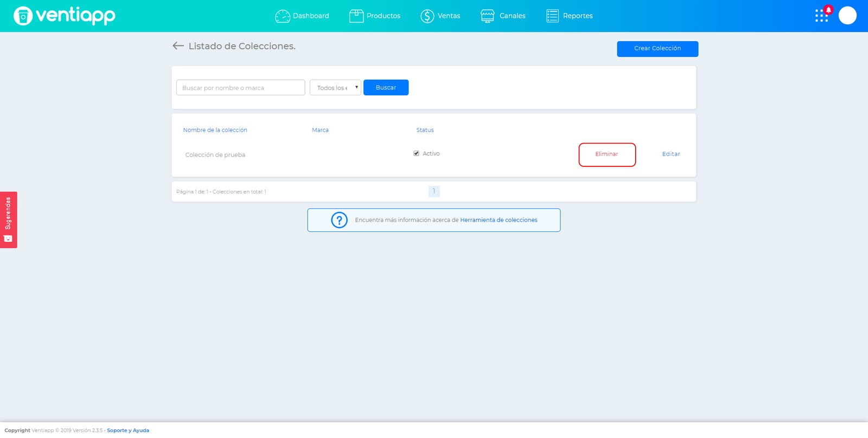Open the Soporte y Ayuda link

pos(128,430)
